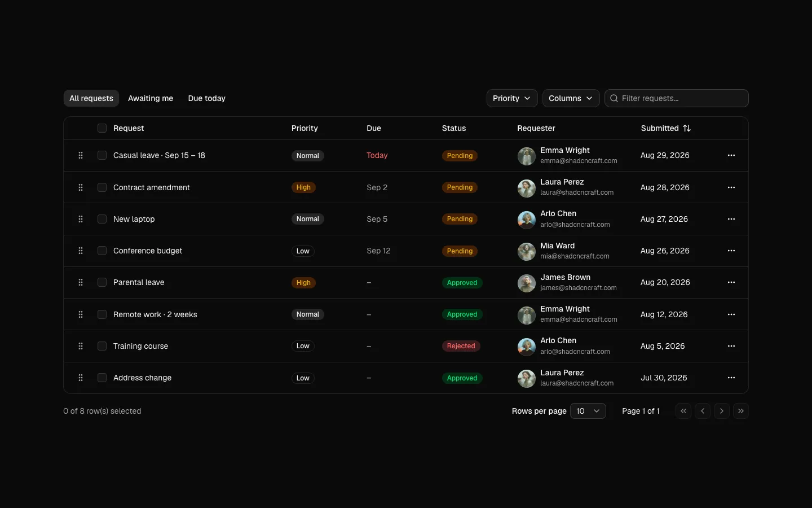Click the High badge for Parental leave
This screenshot has width=812, height=508.
click(x=303, y=283)
